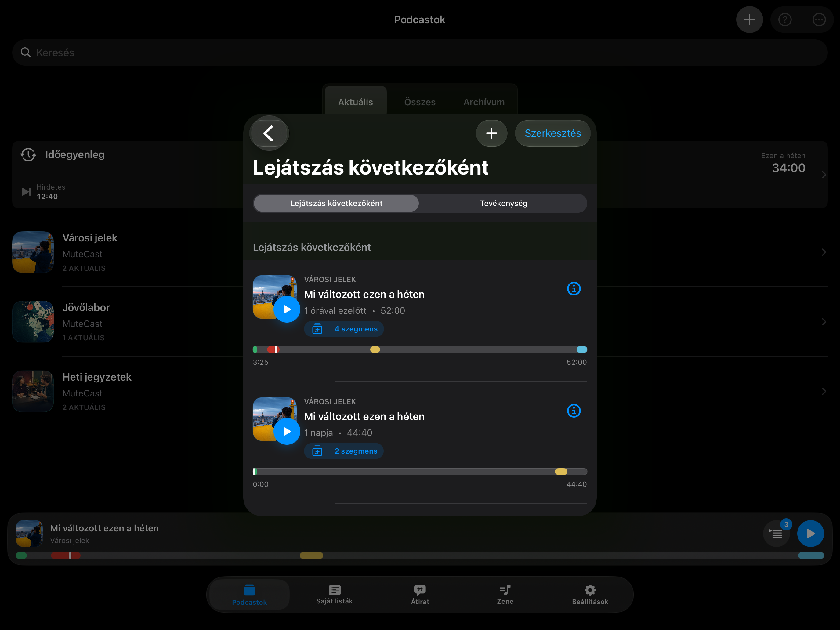Show info for the 52:00 episode

coord(574,289)
